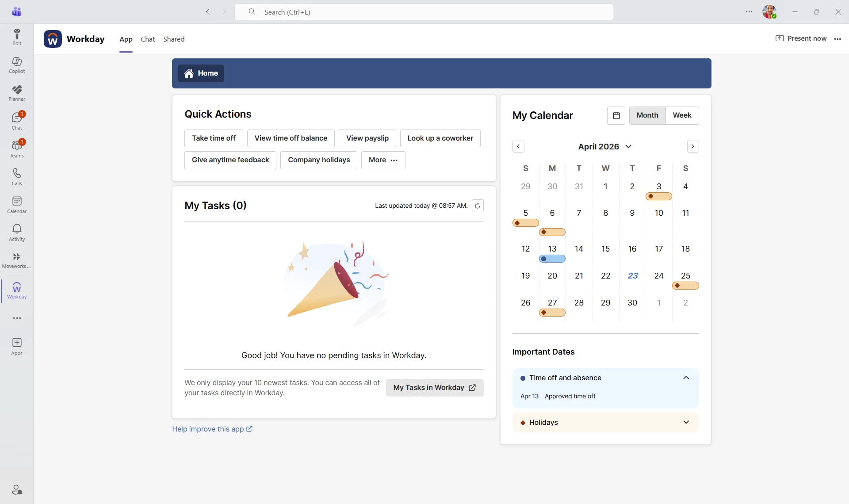
Task: Open the Activity bell icon
Action: point(17,232)
